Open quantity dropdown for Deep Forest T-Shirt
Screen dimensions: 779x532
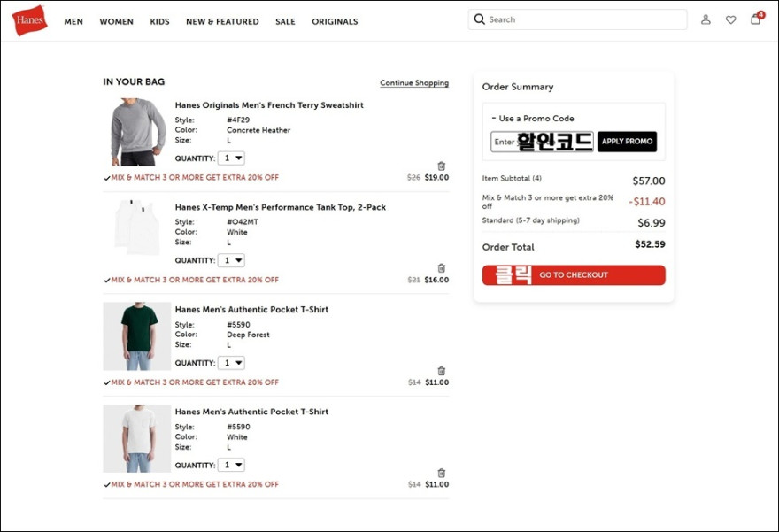point(232,363)
